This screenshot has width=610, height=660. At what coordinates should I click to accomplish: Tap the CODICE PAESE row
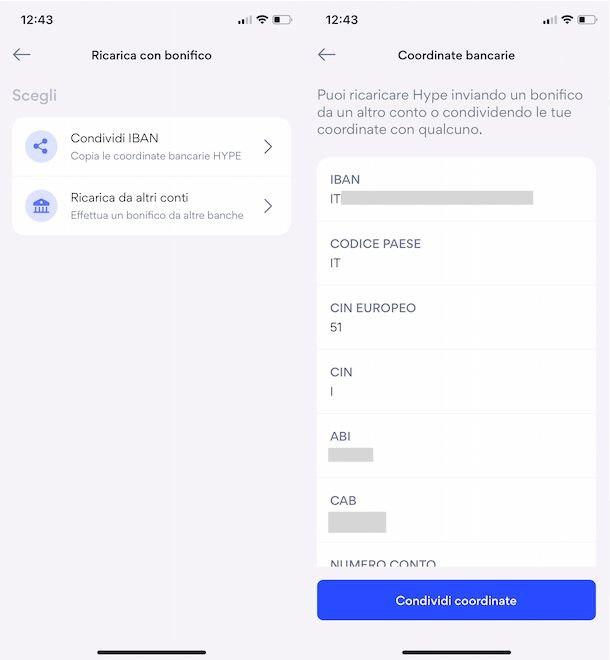[x=456, y=253]
